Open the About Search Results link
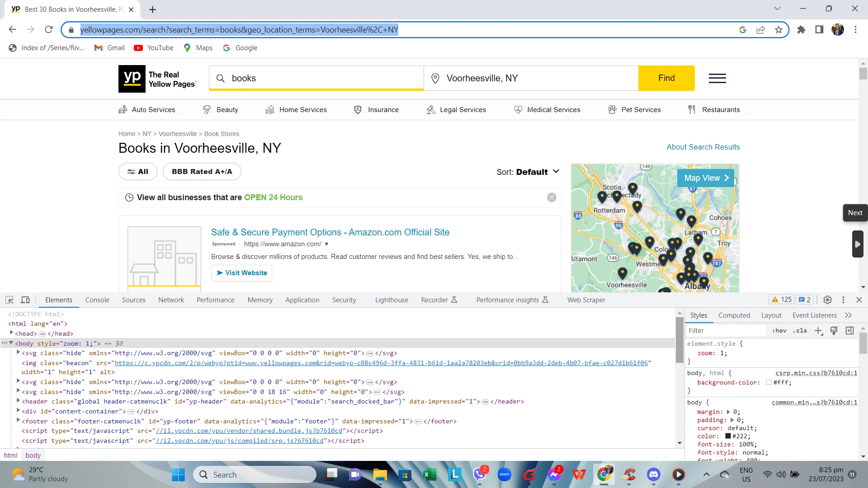The image size is (868, 488). pos(703,147)
